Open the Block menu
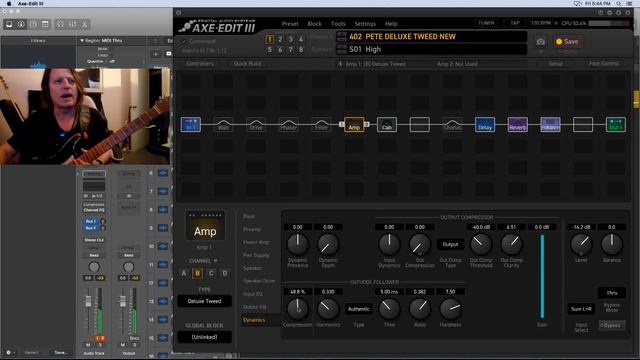Viewport: 640px width, 360px height. click(314, 24)
